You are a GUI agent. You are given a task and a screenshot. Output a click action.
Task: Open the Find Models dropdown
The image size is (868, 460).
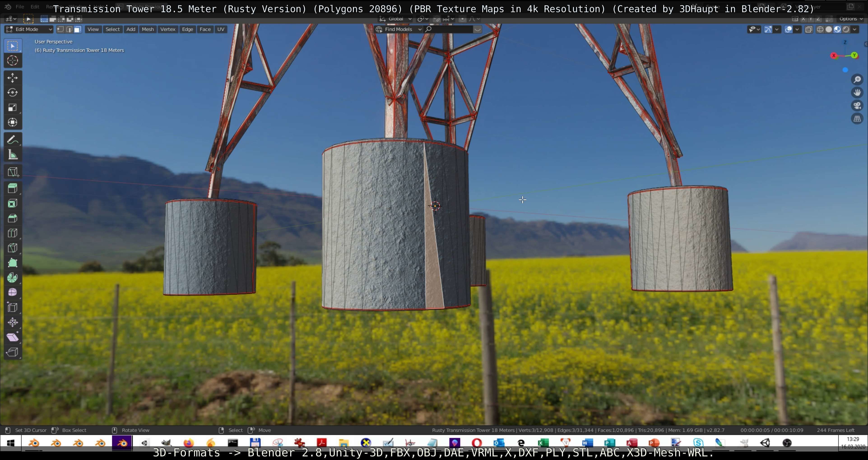pyautogui.click(x=399, y=29)
